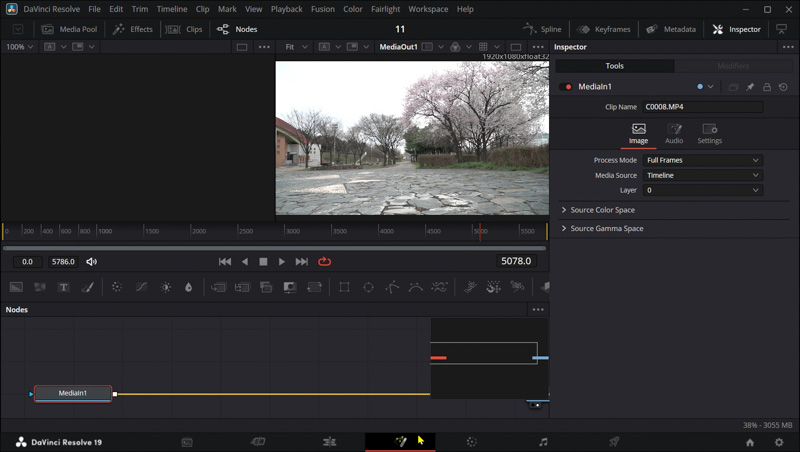
Task: Add a Rectangle mask tool
Action: click(x=344, y=287)
